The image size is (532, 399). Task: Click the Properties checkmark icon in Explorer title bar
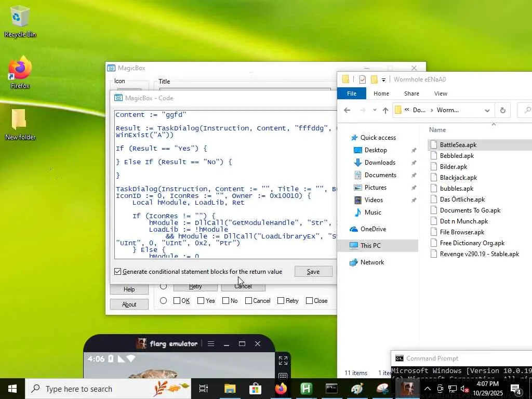point(362,79)
